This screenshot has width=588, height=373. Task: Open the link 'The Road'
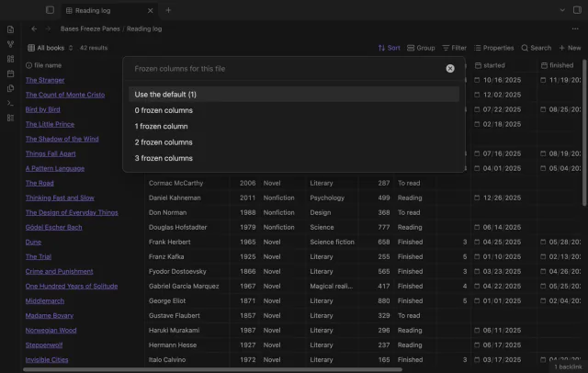tap(40, 184)
